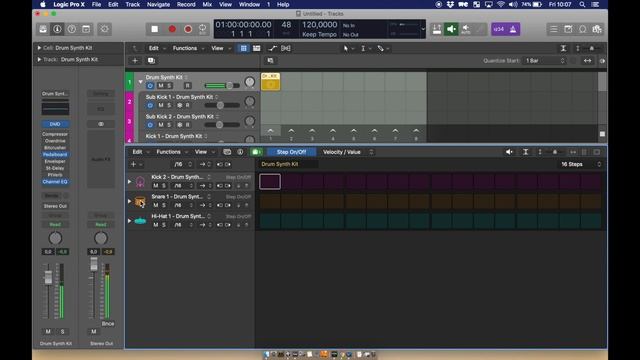The image size is (640, 360).
Task: Expand the Snare 1 row subrows
Action: (x=129, y=201)
